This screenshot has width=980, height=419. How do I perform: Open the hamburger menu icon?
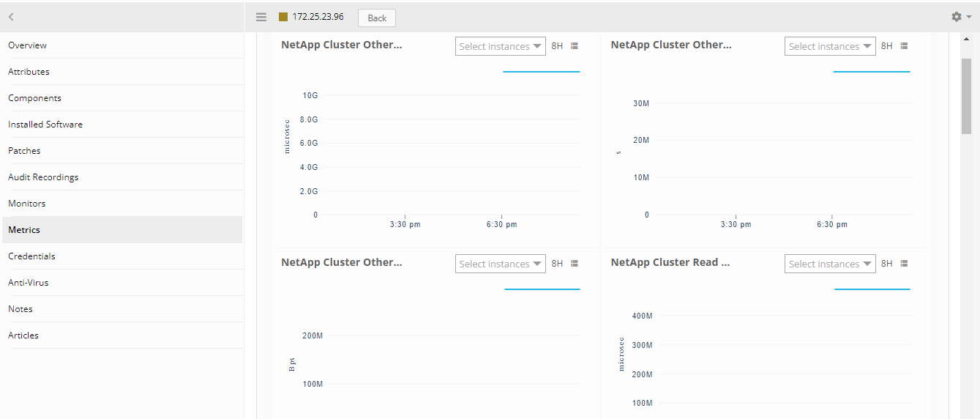coord(261,17)
